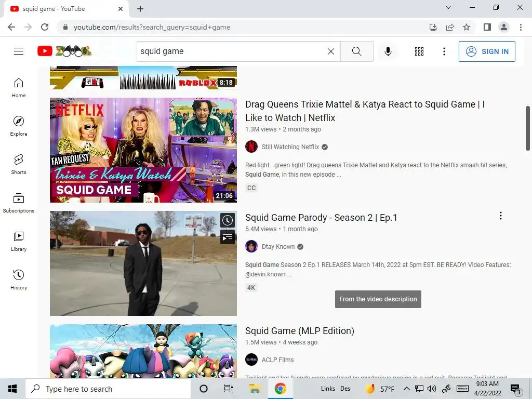This screenshot has height=399, width=532.
Task: Play the Roblox 8:18 video thumbnail
Action: click(143, 78)
